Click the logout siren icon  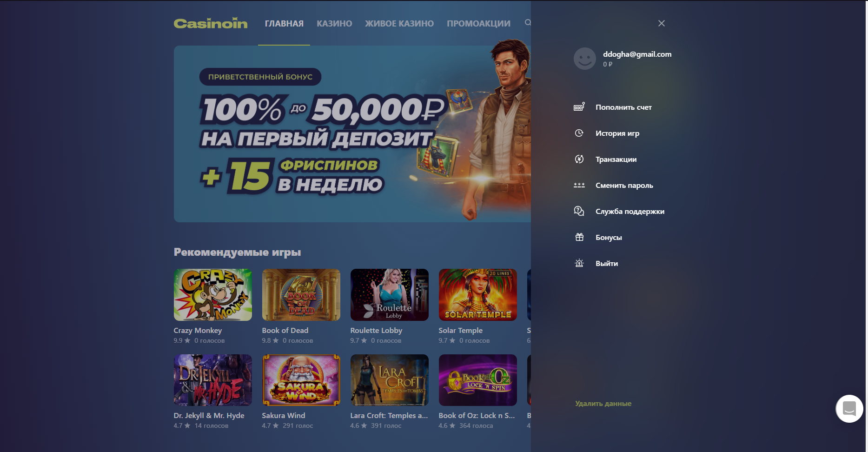click(579, 263)
